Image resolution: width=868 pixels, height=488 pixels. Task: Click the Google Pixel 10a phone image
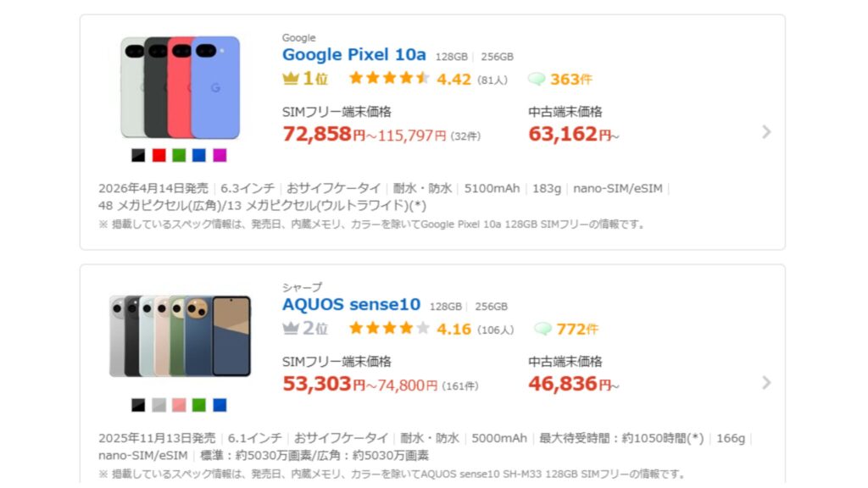pos(180,87)
